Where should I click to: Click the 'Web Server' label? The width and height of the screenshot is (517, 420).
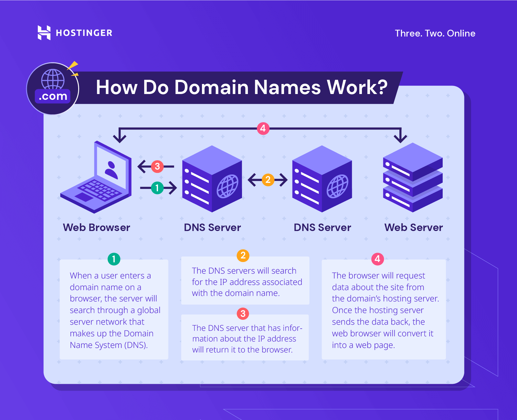414,227
